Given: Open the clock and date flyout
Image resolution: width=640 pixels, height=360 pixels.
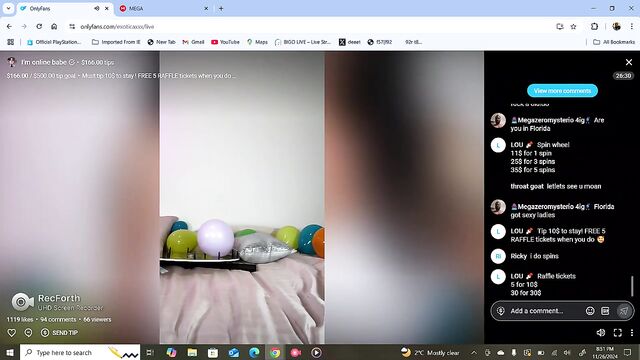Looking at the screenshot, I should 605,353.
